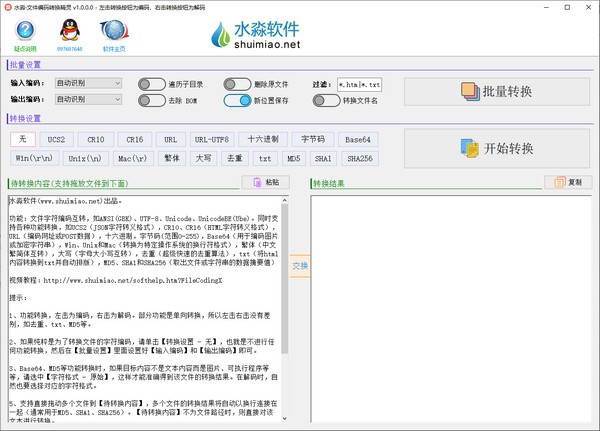
Task: Choose 字节码 conversion
Action: 313,139
